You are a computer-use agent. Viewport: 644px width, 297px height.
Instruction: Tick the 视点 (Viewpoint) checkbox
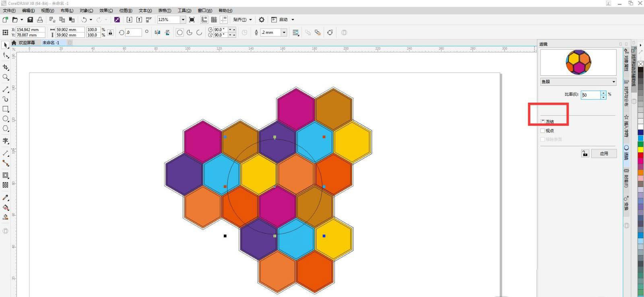(x=543, y=131)
